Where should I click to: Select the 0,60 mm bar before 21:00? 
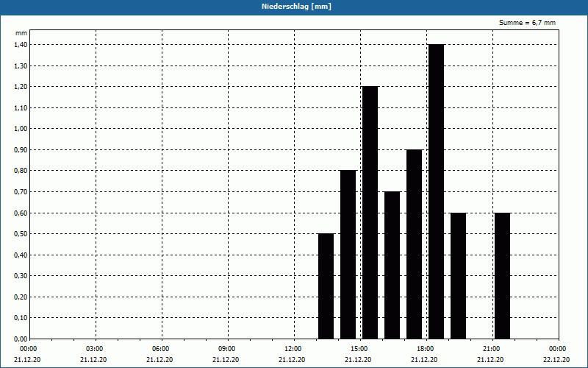pyautogui.click(x=458, y=275)
